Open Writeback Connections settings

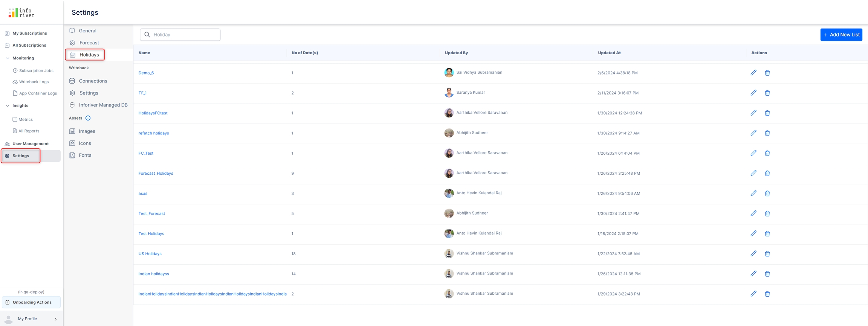point(93,81)
